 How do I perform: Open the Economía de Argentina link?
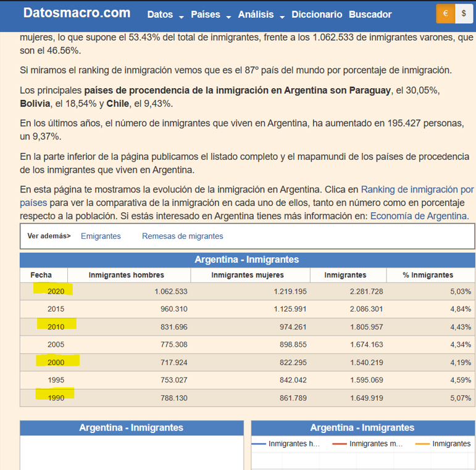(419, 216)
